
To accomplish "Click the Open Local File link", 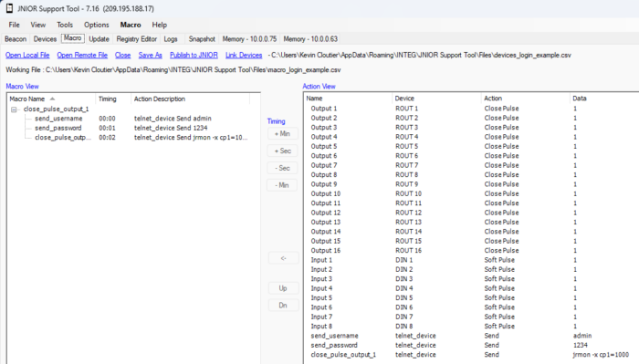I will [27, 55].
